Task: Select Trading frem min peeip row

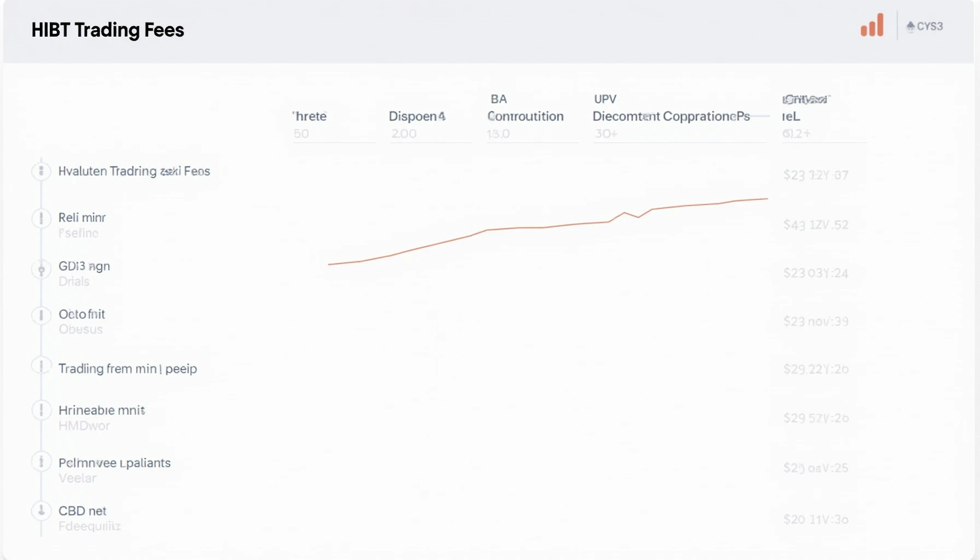Action: click(127, 369)
